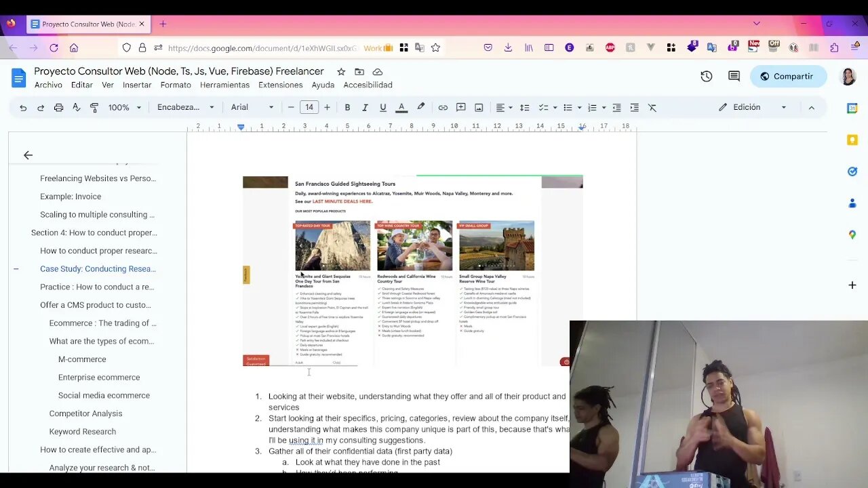Open the highlight color picker

[420, 108]
